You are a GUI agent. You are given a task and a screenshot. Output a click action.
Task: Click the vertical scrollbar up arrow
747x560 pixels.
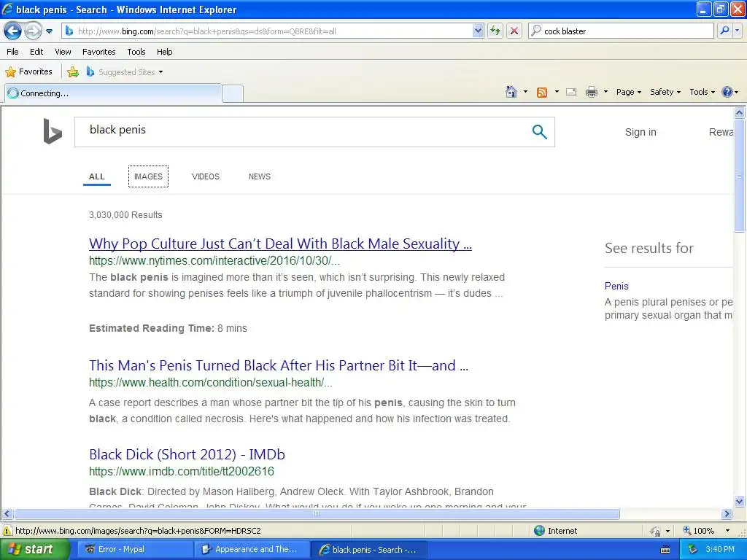coord(739,112)
